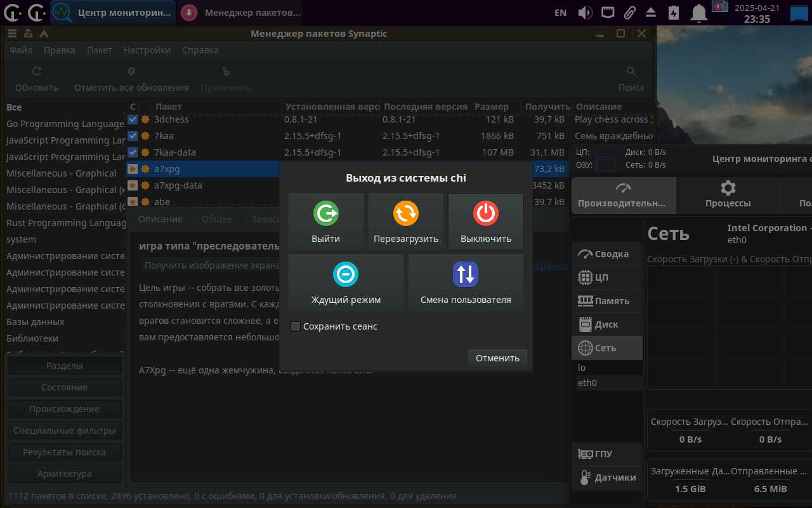
Task: Click the Результаты поиска button
Action: [65, 452]
